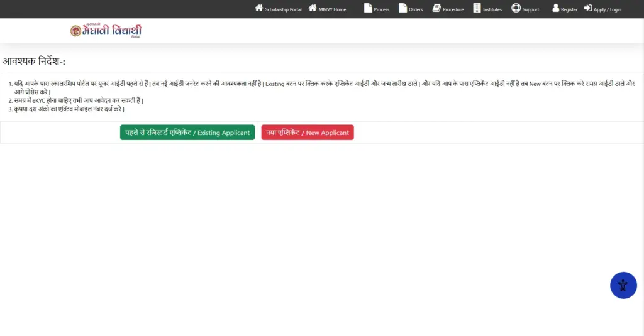Click the Support lifebuoy icon
Image resolution: width=644 pixels, height=336 pixels.
[x=516, y=8]
